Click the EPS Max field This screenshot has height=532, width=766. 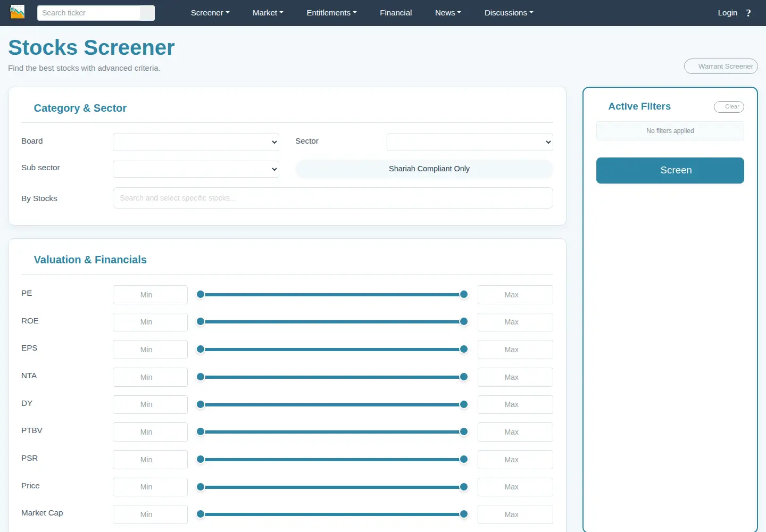[515, 350]
